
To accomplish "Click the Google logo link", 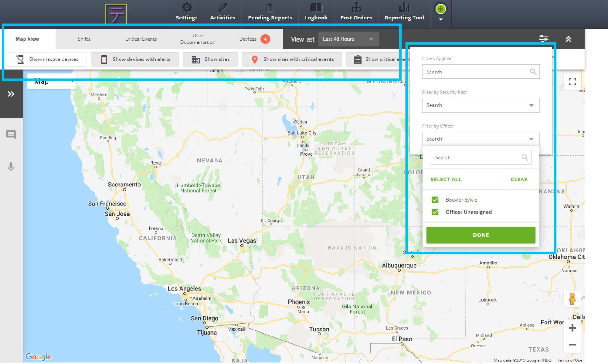I will click(x=38, y=357).
